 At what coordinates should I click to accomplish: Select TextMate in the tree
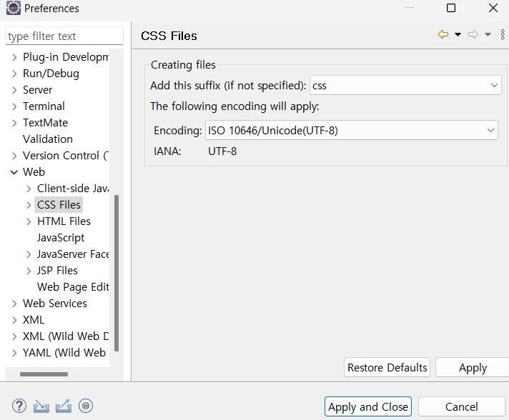pos(46,123)
